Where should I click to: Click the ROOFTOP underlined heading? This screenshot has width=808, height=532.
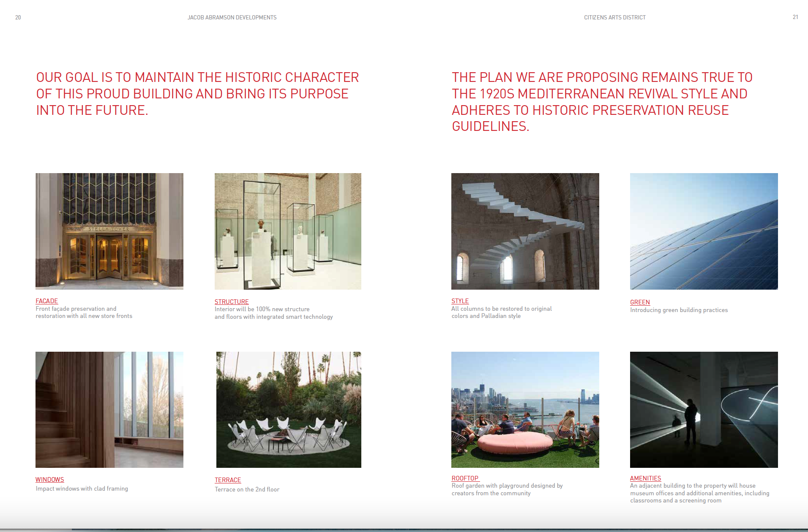click(465, 478)
